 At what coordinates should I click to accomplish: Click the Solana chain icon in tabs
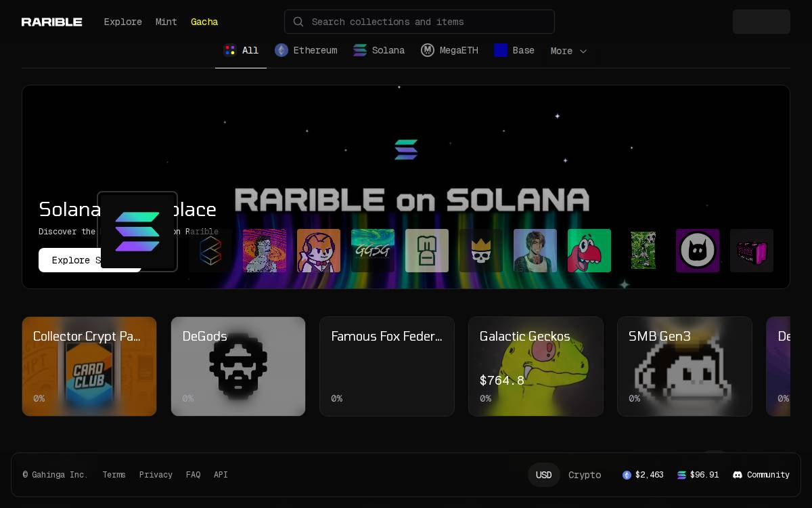point(360,50)
